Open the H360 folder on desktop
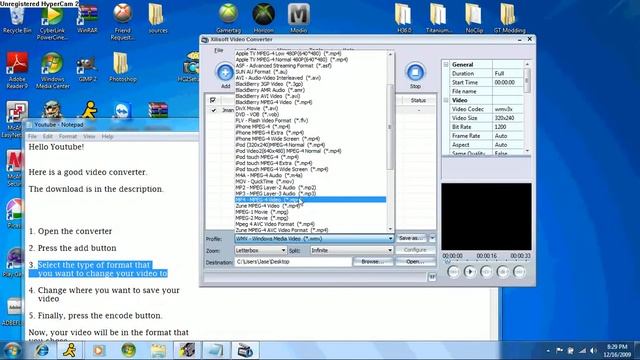The height and width of the screenshot is (360, 640). [403, 18]
